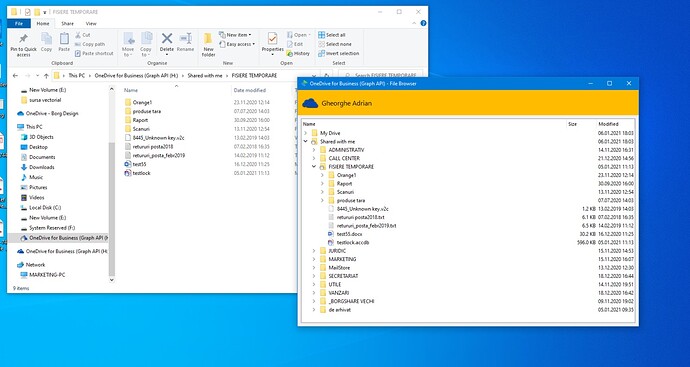Click the Copy to icon
This screenshot has height=367, width=690.
(147, 39)
